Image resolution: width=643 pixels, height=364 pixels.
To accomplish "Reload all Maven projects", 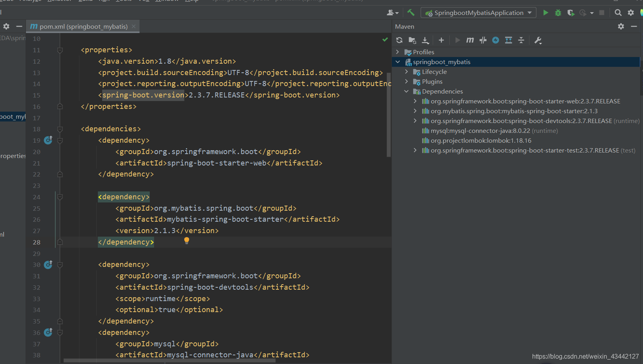I will tap(399, 40).
